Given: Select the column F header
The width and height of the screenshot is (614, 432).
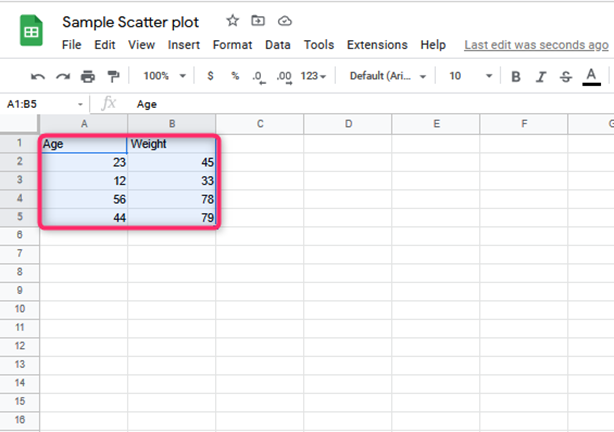Looking at the screenshot, I should [x=524, y=124].
